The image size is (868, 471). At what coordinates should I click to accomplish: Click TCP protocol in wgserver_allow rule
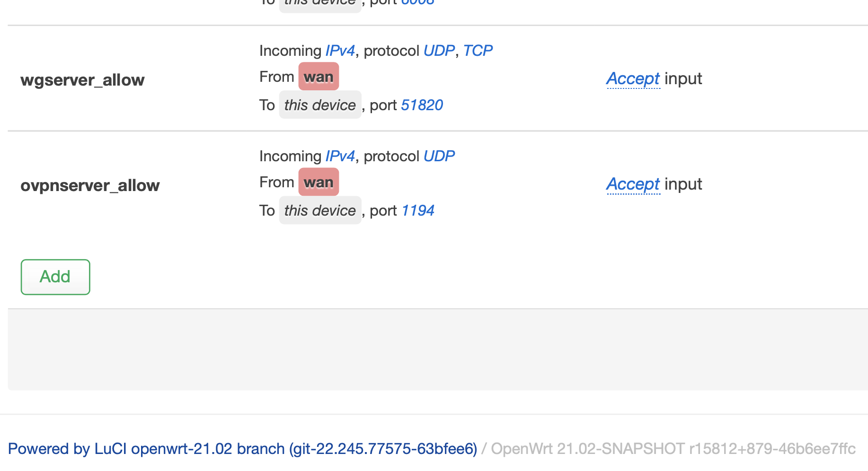tap(478, 51)
